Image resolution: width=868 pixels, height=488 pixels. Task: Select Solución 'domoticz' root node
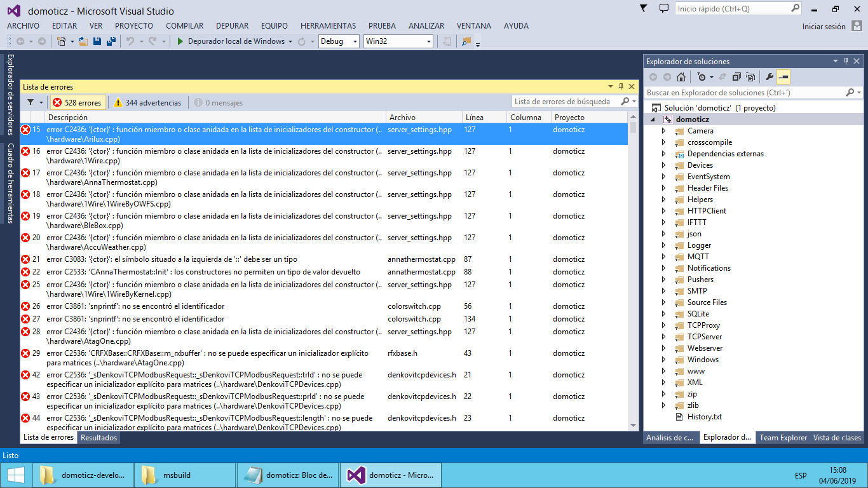pyautogui.click(x=720, y=108)
